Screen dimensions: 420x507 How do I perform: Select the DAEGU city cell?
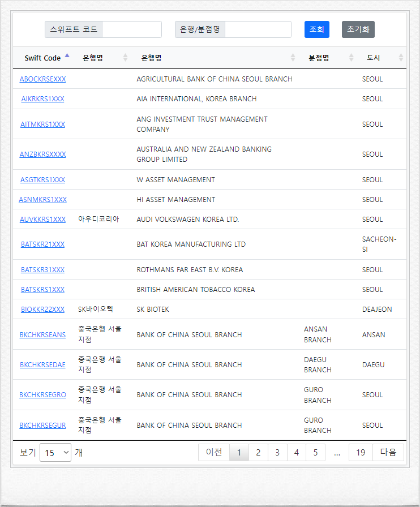[374, 365]
